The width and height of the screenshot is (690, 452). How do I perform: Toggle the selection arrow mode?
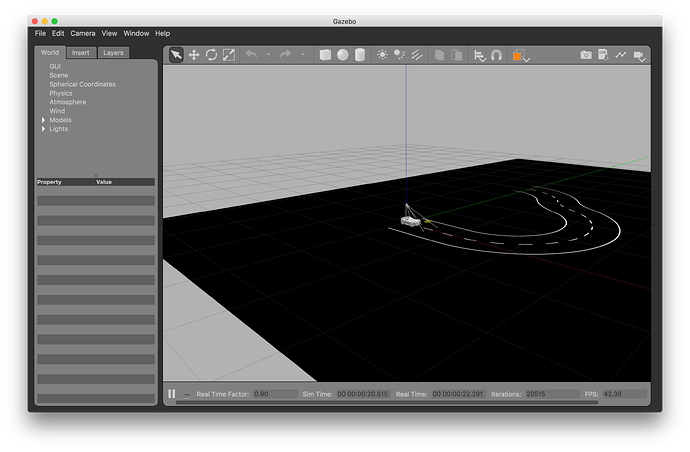pyautogui.click(x=176, y=55)
